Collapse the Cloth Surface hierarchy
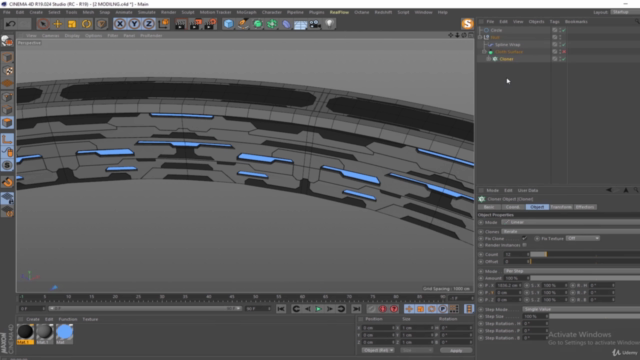This screenshot has width=640, height=360. tap(484, 52)
